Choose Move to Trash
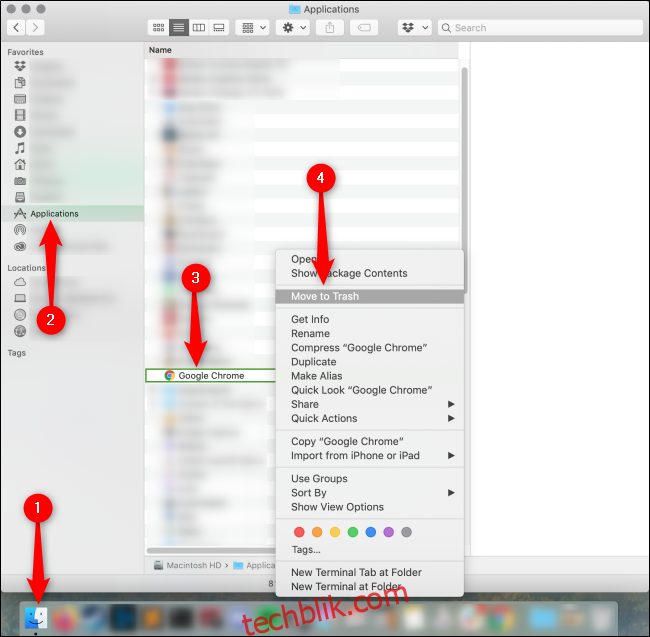Viewport: 650px width, 637px height. pos(369,296)
